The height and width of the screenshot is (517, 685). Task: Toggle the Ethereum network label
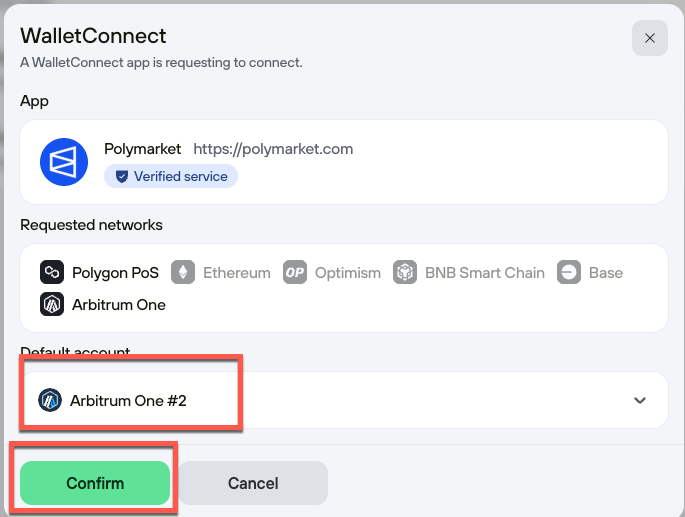[x=237, y=273]
